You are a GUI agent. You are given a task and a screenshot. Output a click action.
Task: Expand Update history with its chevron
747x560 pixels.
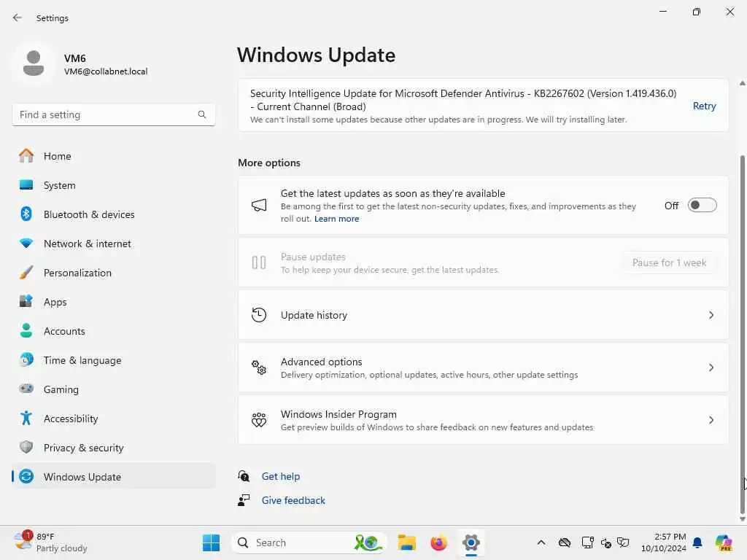711,315
